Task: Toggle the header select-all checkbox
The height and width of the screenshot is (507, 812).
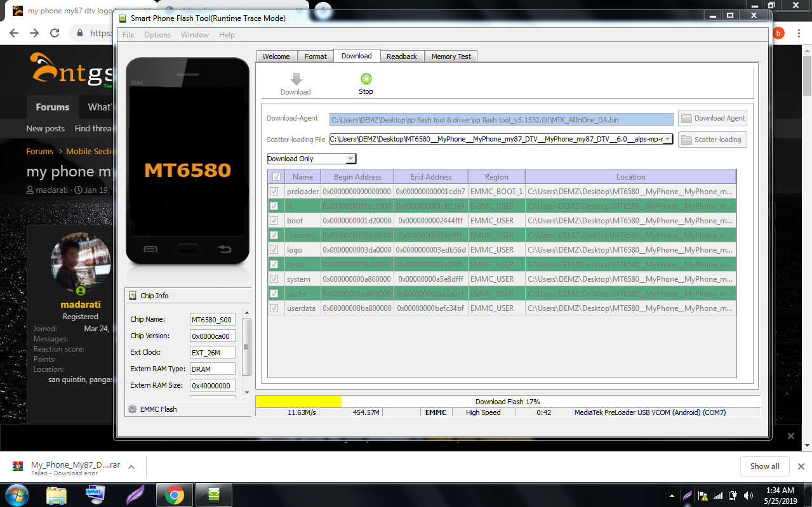Action: coord(275,177)
